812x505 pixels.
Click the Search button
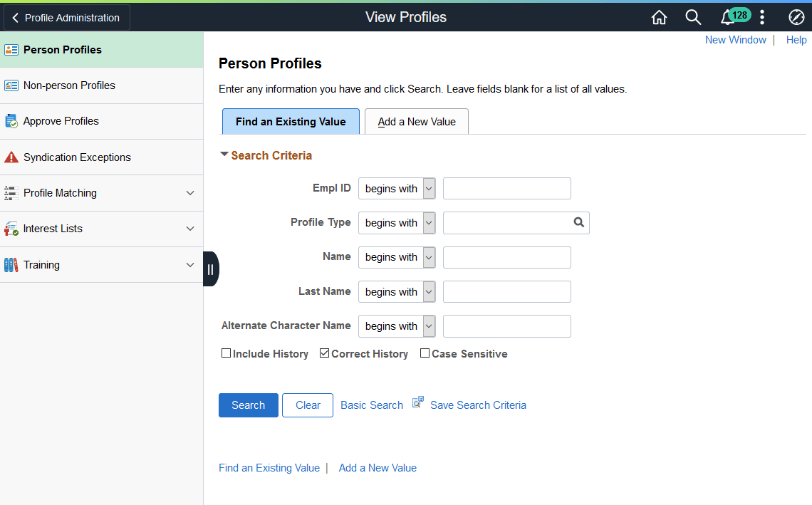tap(248, 405)
